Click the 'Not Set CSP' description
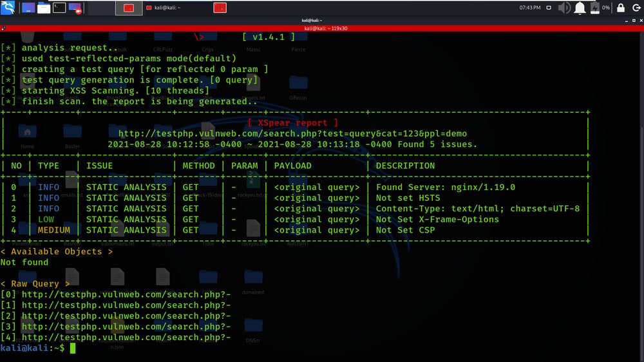The height and width of the screenshot is (362, 644). [405, 230]
